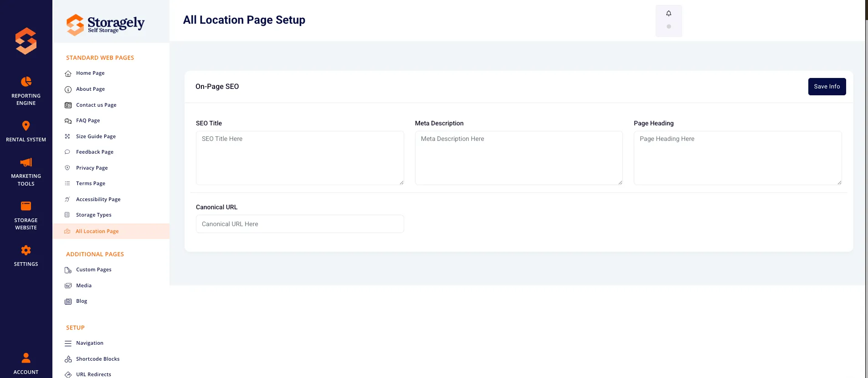Click the Home Page house icon

pyautogui.click(x=68, y=73)
